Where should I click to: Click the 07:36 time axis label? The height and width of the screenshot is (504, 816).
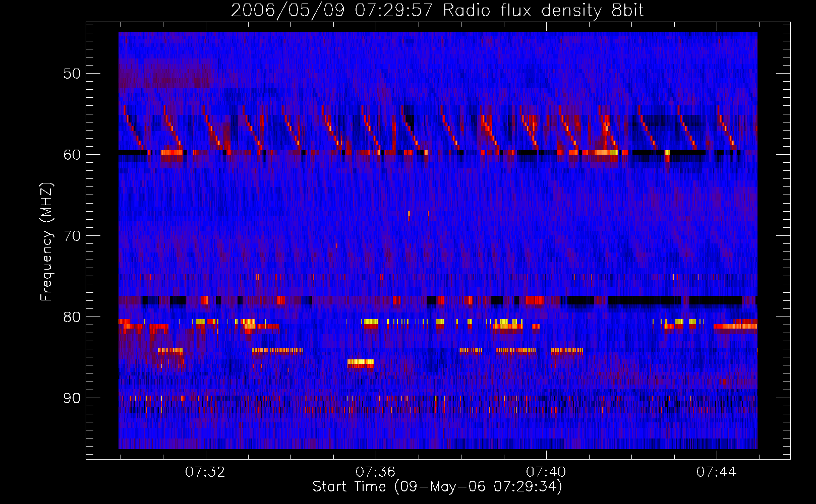(x=375, y=472)
